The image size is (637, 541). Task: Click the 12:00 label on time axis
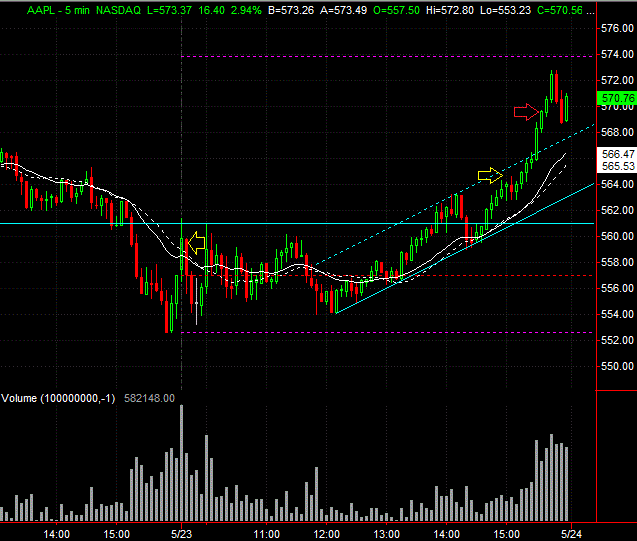pyautogui.click(x=326, y=534)
